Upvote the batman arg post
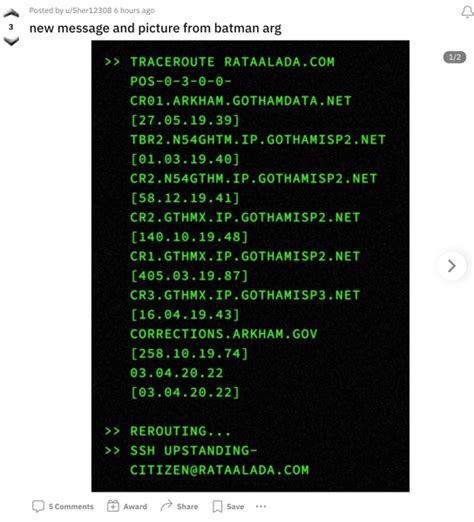474x522 pixels. [x=11, y=13]
